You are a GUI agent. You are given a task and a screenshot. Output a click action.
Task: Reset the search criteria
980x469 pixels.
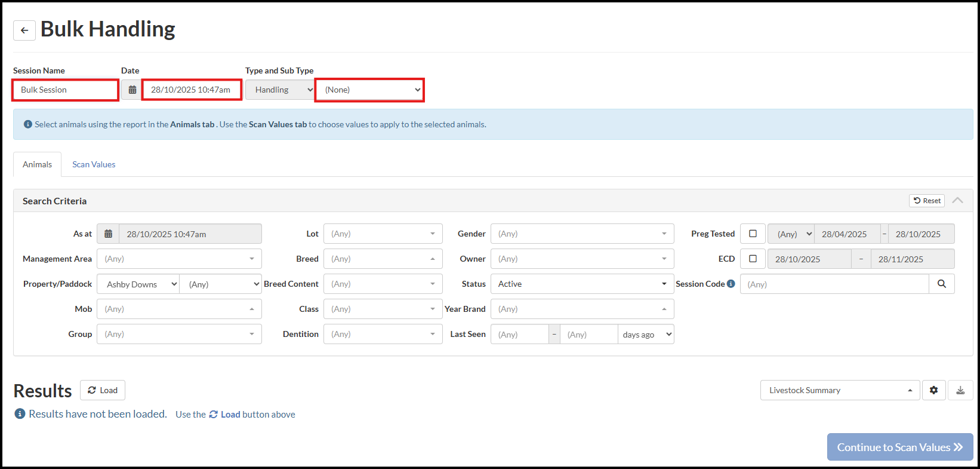[x=927, y=201]
